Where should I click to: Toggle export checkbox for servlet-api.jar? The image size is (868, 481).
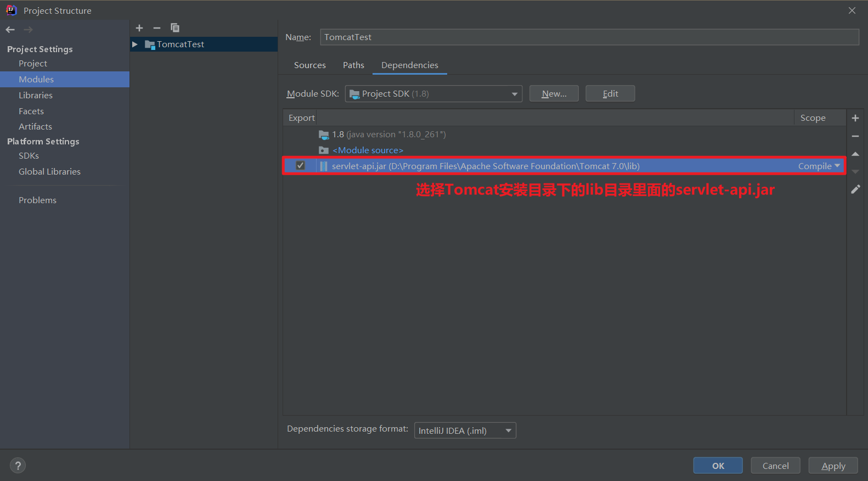300,166
